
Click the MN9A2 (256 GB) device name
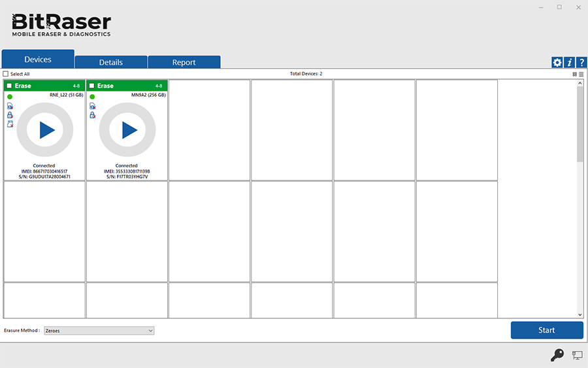(x=148, y=95)
